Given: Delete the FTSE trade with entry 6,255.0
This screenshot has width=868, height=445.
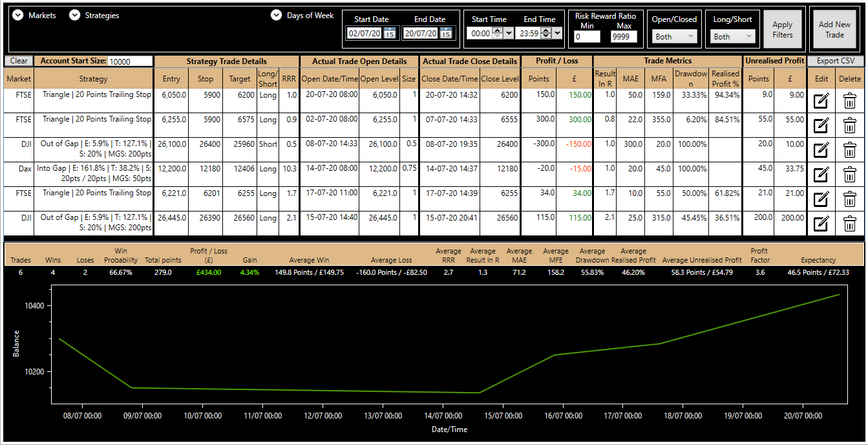Looking at the screenshot, I should [x=850, y=125].
